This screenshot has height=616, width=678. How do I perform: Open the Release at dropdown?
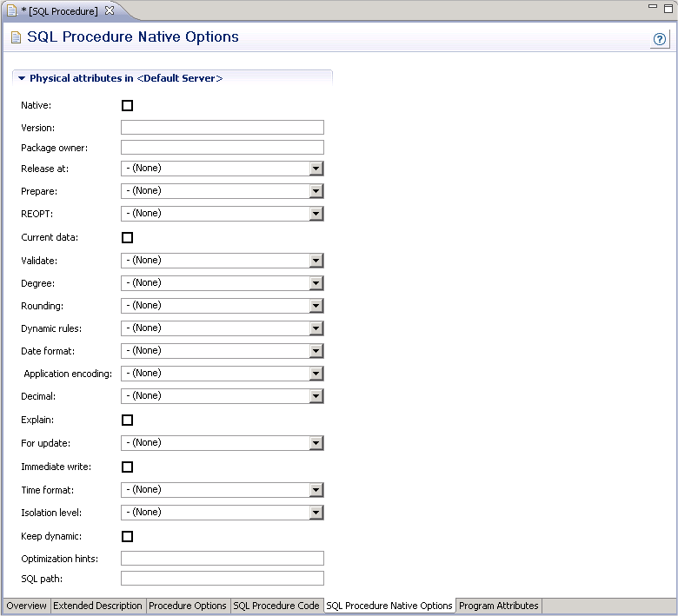316,169
